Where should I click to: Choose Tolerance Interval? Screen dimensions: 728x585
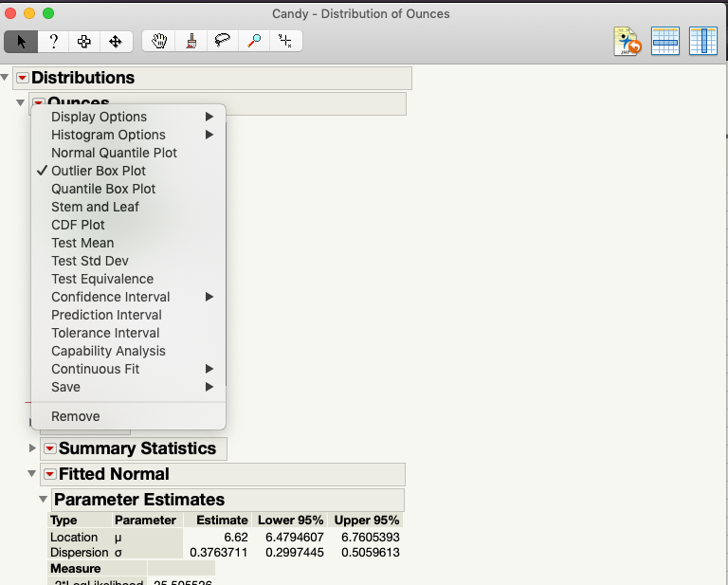(128, 334)
